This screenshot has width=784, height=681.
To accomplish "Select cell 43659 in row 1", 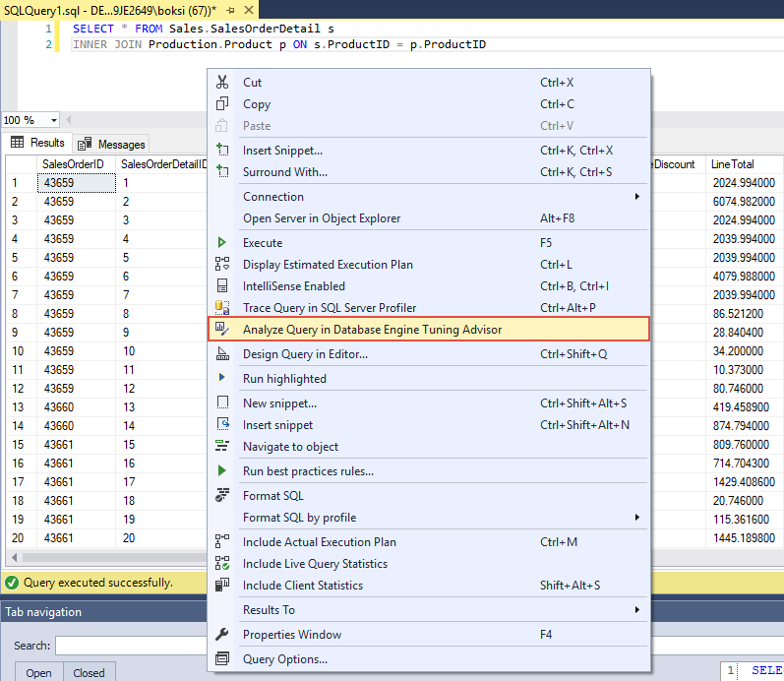I will point(76,183).
